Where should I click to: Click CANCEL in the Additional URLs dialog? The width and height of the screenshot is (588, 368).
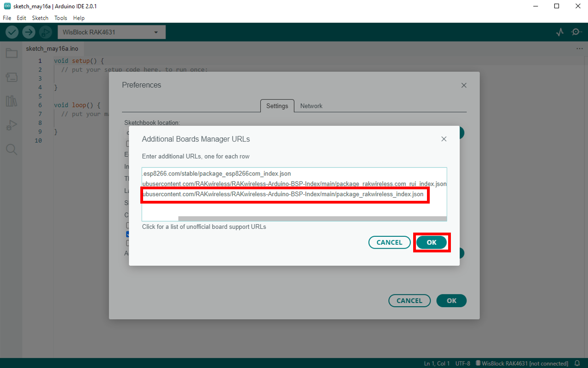pyautogui.click(x=389, y=242)
